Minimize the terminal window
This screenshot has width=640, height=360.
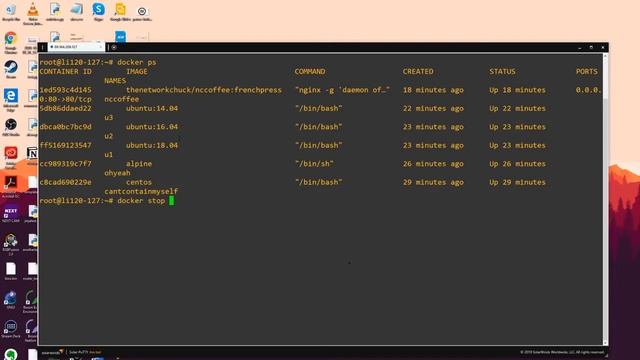click(580, 48)
